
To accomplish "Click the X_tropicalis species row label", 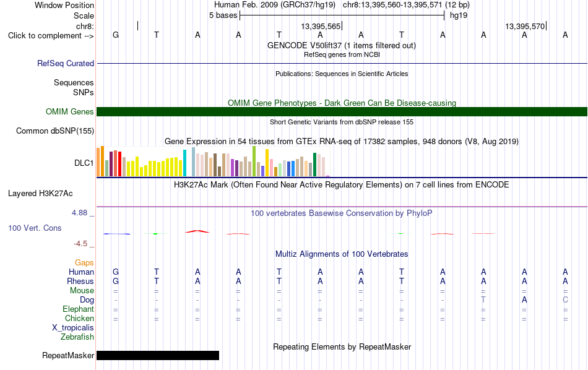I will (73, 328).
